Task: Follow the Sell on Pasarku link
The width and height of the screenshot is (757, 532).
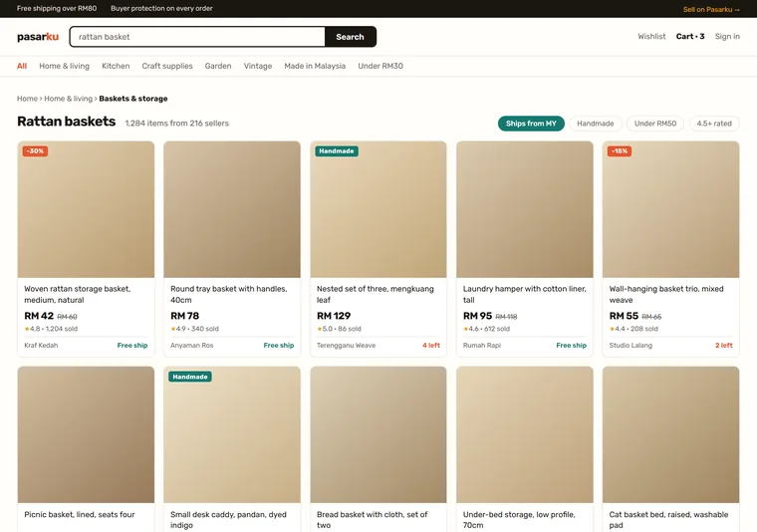Action: point(711,9)
